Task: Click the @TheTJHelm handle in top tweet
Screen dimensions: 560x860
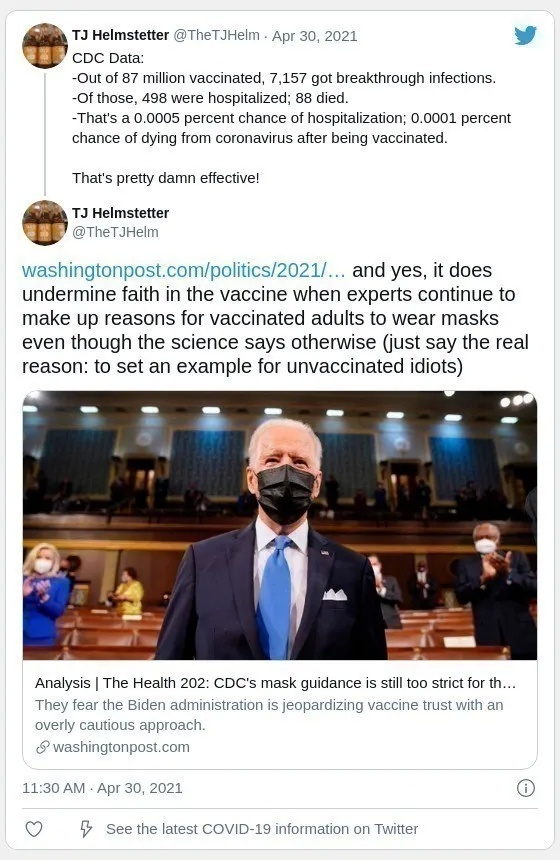Action: pos(216,36)
